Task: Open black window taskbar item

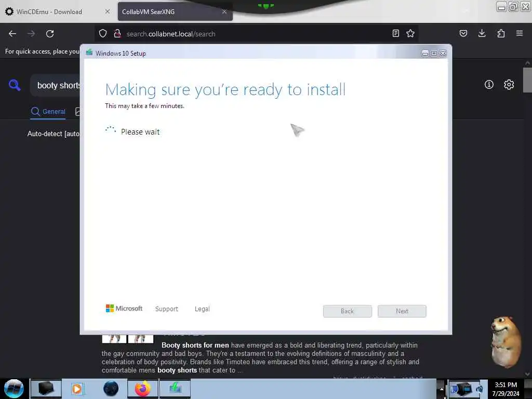Action: click(x=46, y=389)
